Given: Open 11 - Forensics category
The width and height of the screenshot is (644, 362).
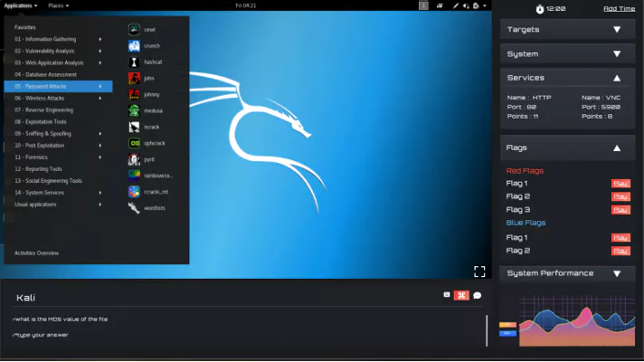Looking at the screenshot, I should click(58, 157).
